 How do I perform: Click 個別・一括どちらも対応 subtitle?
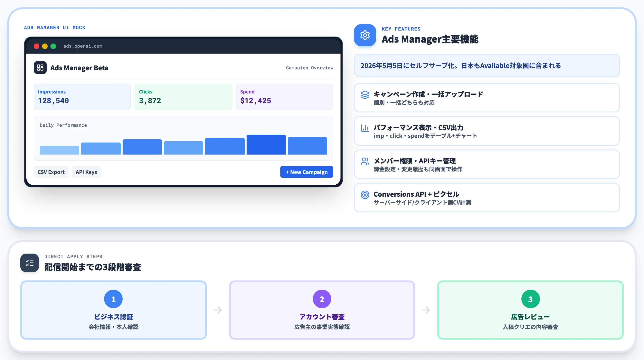tap(404, 102)
